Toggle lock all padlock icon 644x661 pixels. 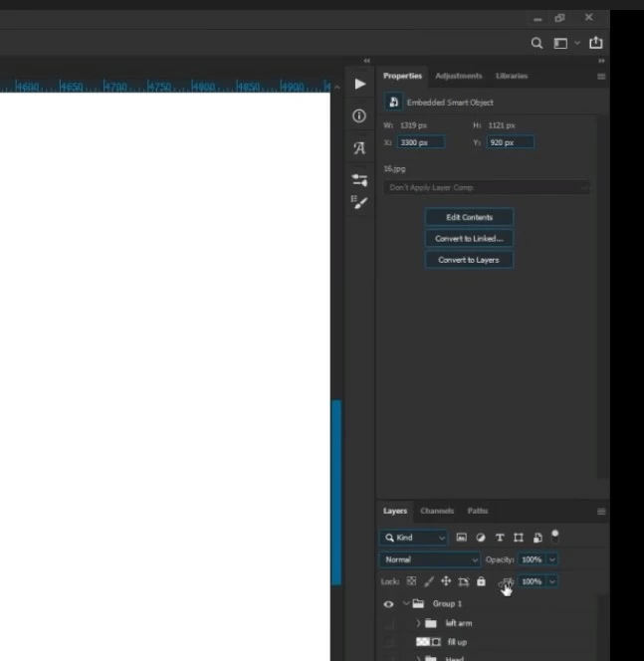click(x=481, y=581)
